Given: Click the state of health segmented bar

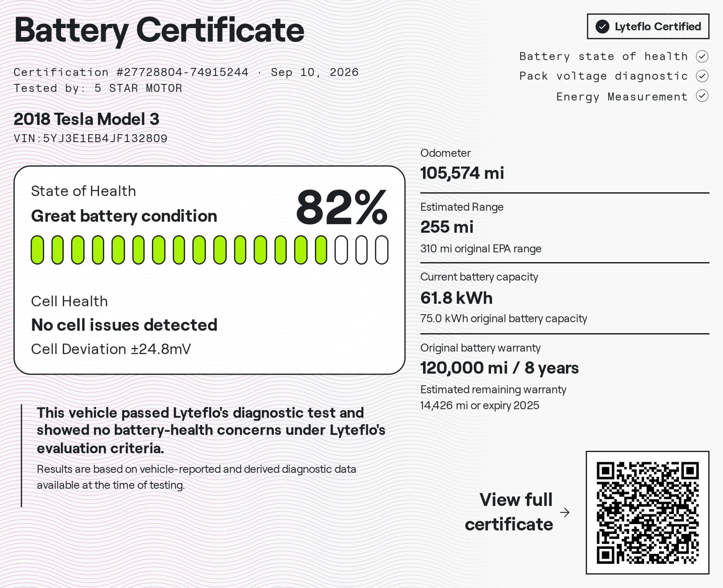Looking at the screenshot, I should pyautogui.click(x=209, y=250).
